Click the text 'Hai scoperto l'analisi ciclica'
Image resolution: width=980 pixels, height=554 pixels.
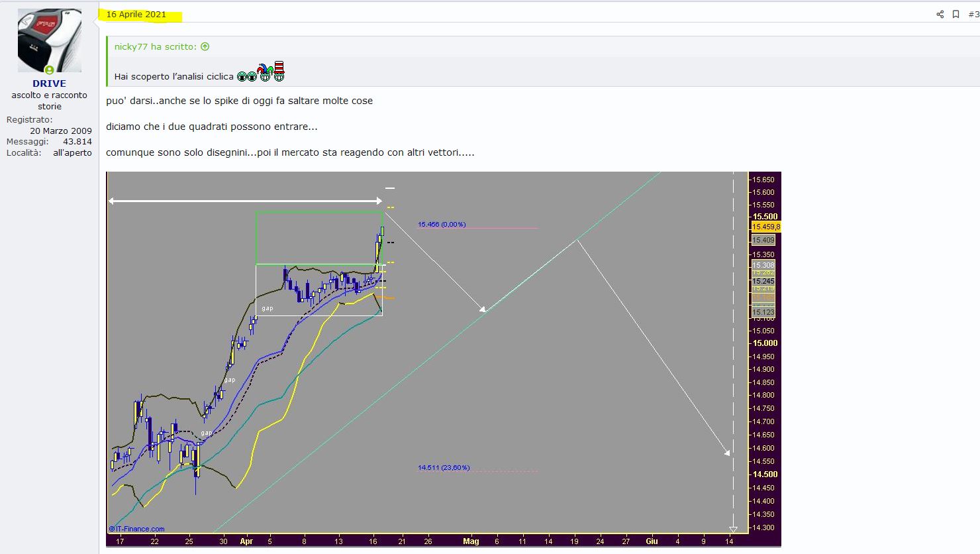point(174,76)
